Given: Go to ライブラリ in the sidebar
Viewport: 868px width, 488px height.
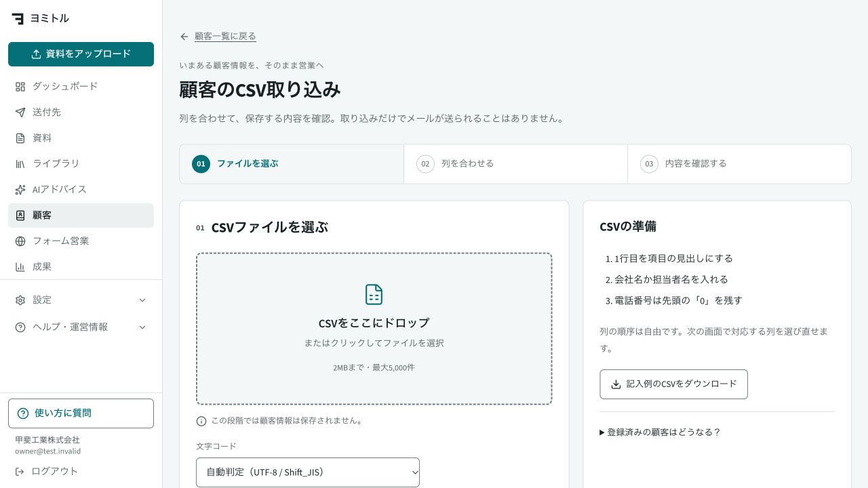Looking at the screenshot, I should point(81,164).
